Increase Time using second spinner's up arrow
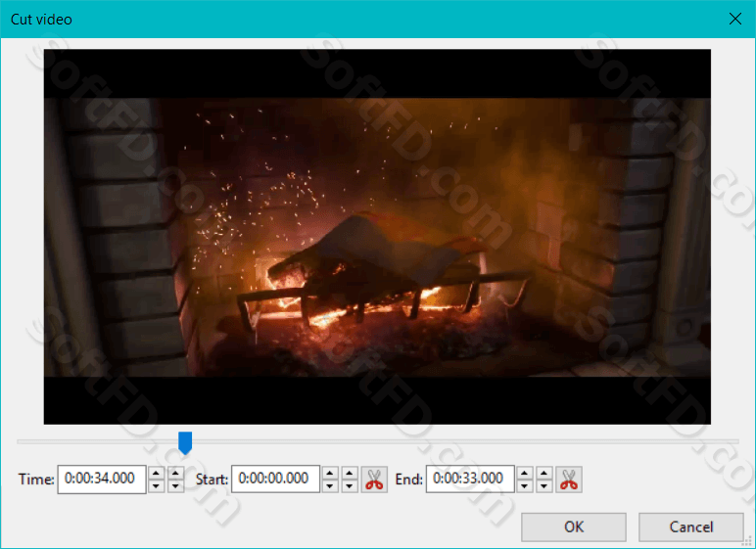Image resolution: width=756 pixels, height=549 pixels. coord(176,473)
